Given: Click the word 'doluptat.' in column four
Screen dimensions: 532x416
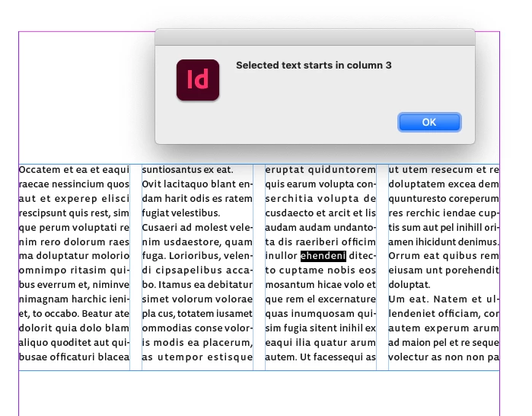Looking at the screenshot, I should (409, 285).
